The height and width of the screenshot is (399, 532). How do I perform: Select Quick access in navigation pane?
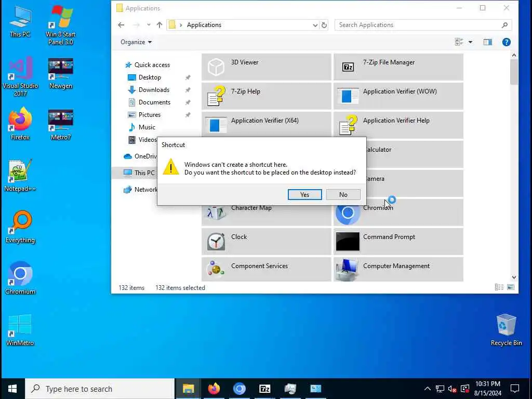[x=152, y=65]
